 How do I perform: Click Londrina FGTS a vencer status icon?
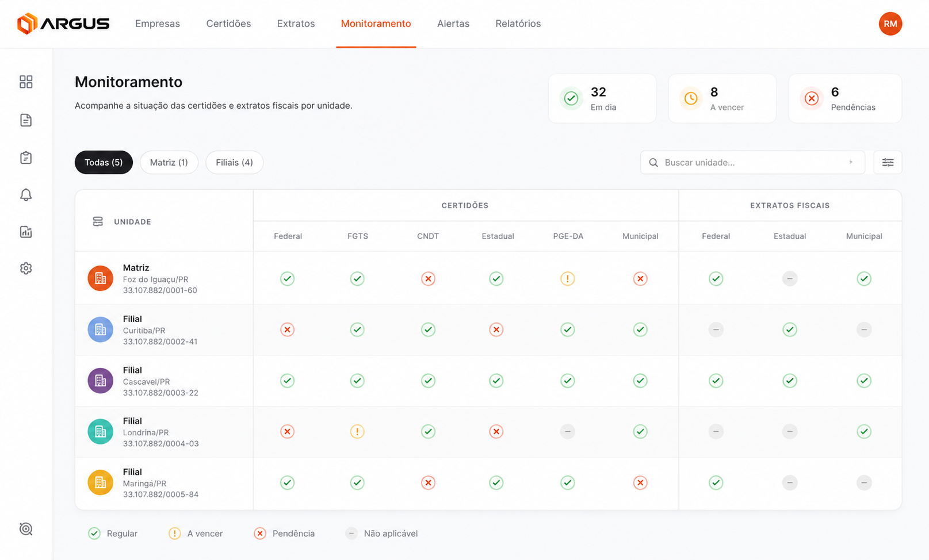357,432
